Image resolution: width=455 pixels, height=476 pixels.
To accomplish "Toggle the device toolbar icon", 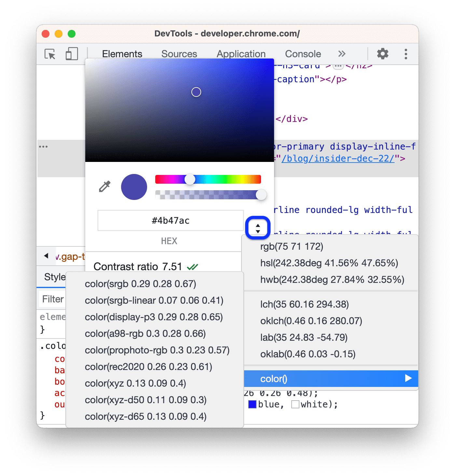I will [72, 54].
